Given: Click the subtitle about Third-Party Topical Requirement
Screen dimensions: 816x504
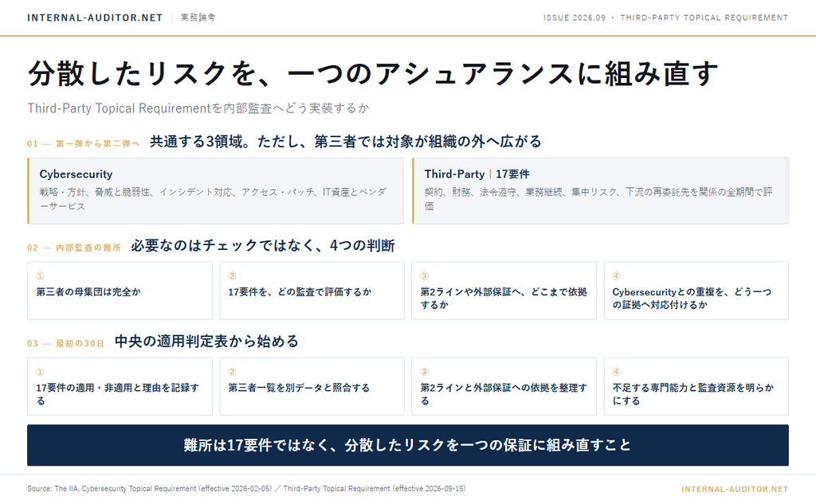Looking at the screenshot, I should [198, 108].
